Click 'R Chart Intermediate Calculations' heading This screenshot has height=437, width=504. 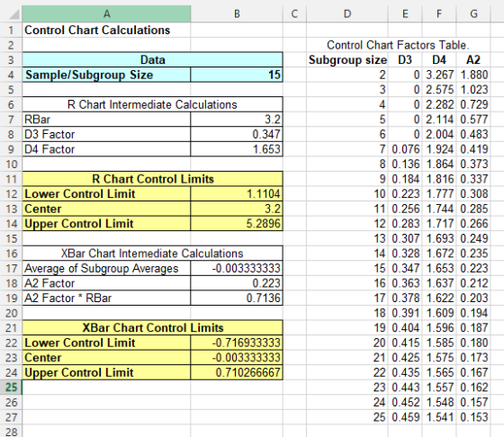click(153, 104)
